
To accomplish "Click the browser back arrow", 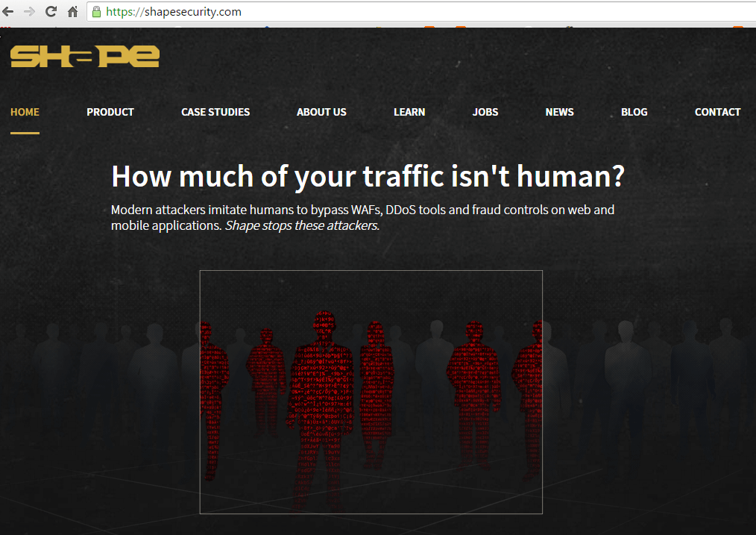I will click(x=8, y=12).
